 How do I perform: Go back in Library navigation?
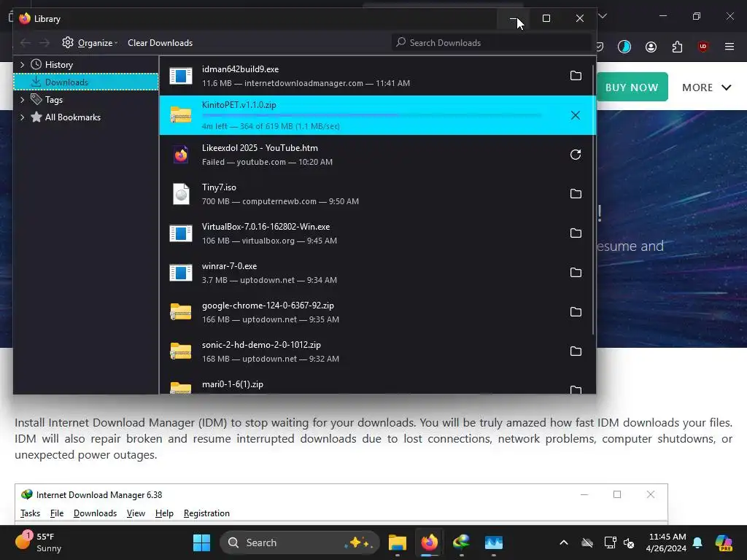[26, 43]
